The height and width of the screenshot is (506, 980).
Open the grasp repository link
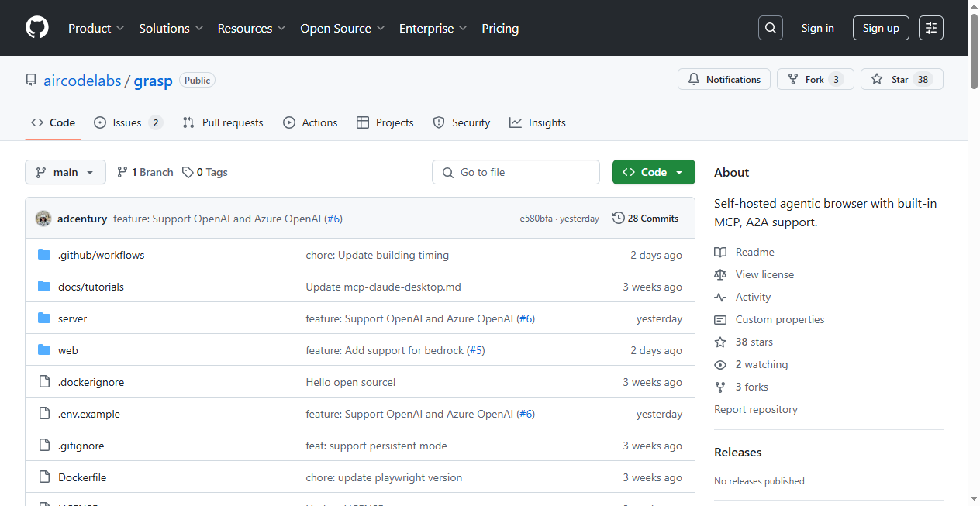pos(153,80)
